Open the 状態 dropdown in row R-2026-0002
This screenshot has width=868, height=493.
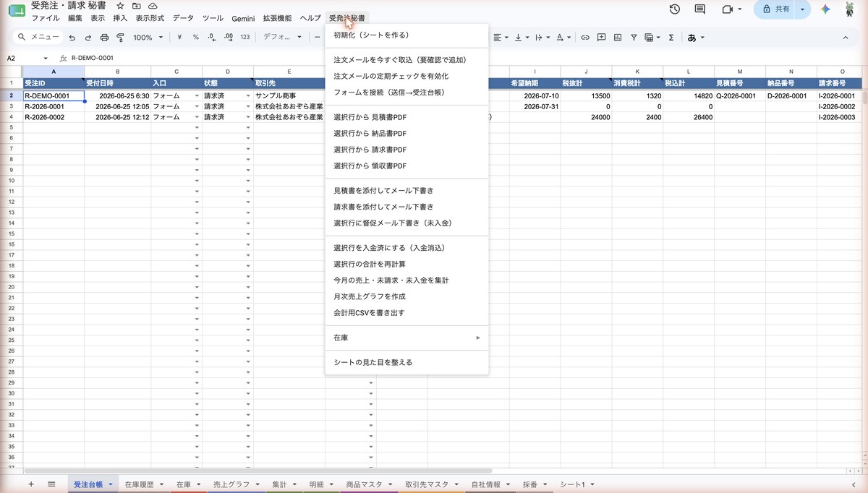point(248,117)
